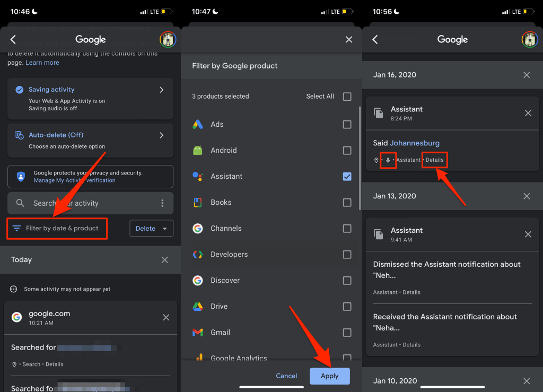Click the Android robot icon
This screenshot has width=543, height=392.
tap(198, 151)
